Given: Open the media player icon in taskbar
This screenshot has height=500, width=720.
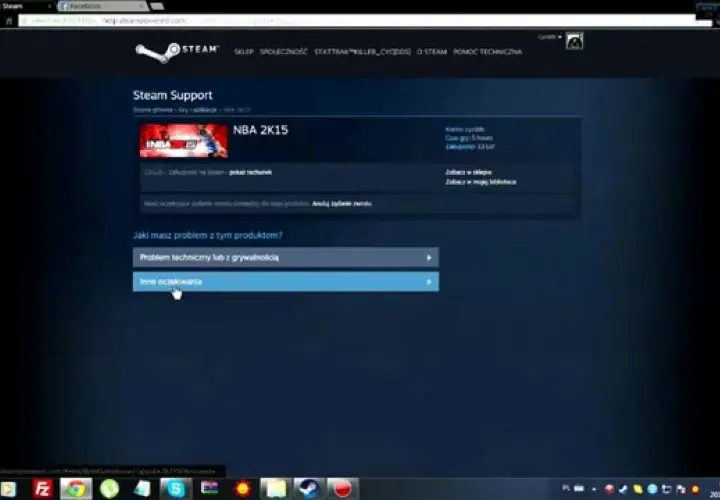Looking at the screenshot, I should [8, 489].
